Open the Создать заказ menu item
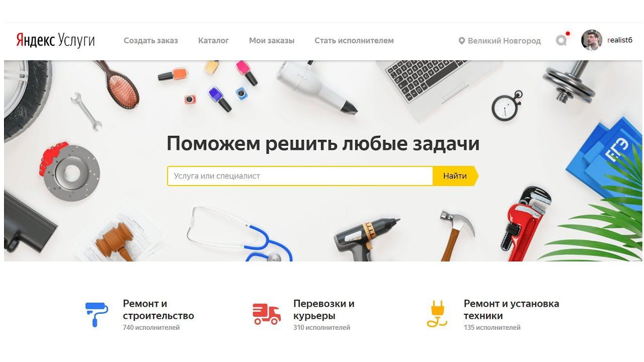644x362 pixels. coord(151,41)
